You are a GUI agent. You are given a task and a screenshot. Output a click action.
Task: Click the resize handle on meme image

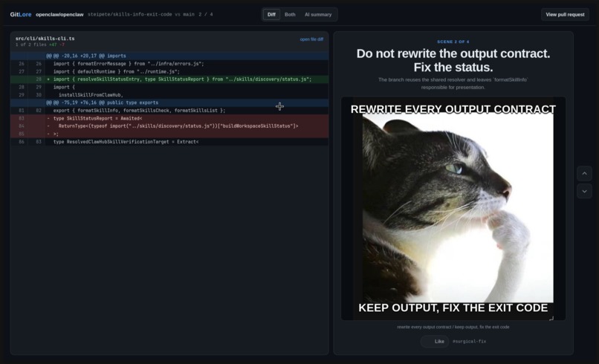(x=551, y=318)
